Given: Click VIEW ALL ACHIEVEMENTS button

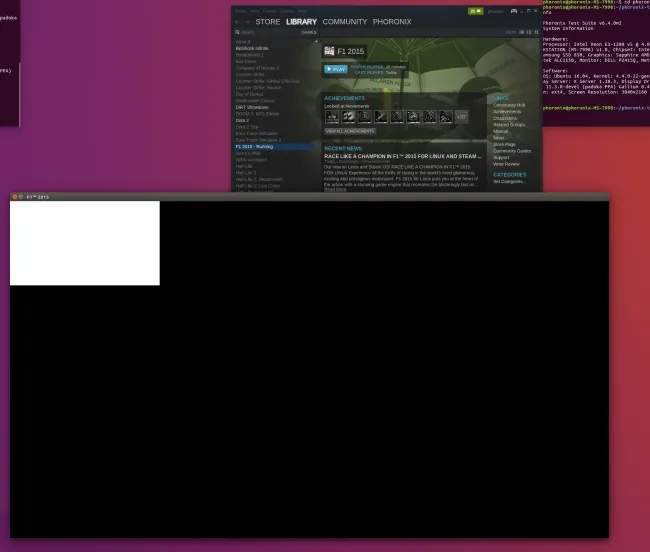Looking at the screenshot, I should pyautogui.click(x=350, y=131).
